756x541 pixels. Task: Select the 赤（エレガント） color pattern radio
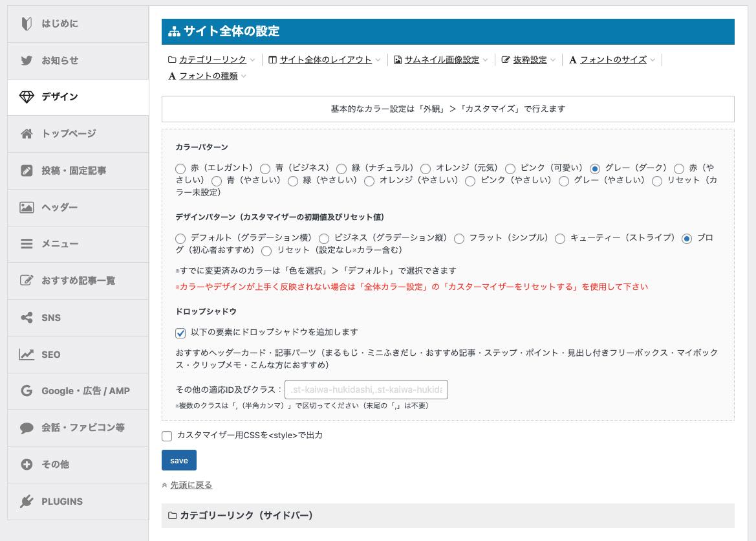point(180,168)
